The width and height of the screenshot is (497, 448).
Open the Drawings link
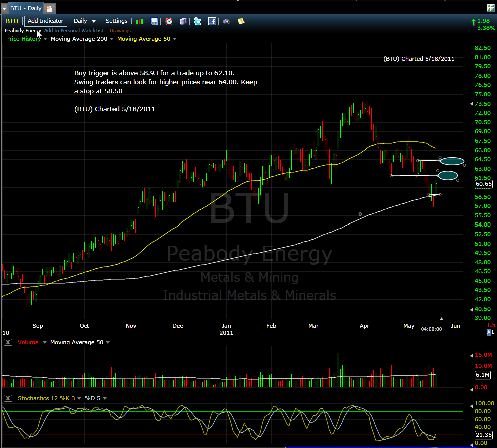click(120, 31)
